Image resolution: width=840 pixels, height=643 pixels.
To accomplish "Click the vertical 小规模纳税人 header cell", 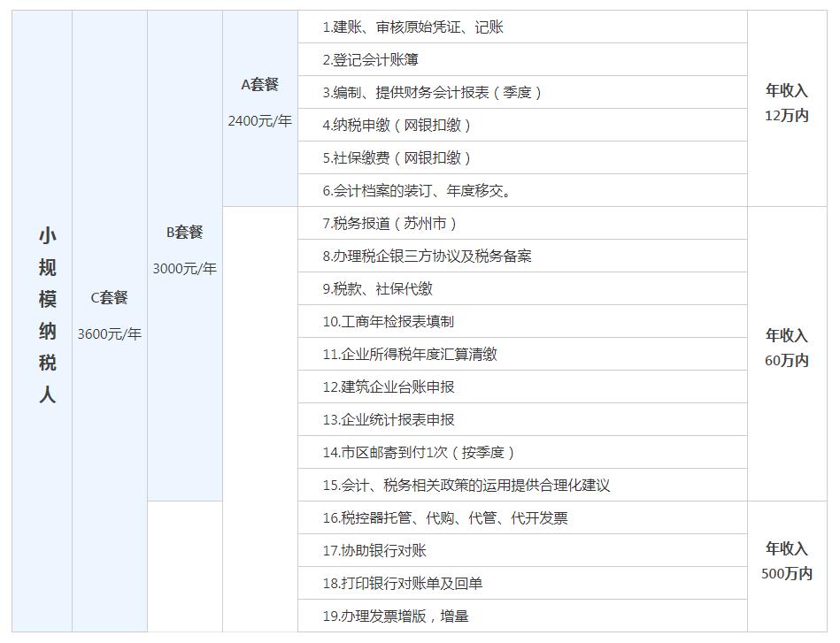I will (42, 321).
